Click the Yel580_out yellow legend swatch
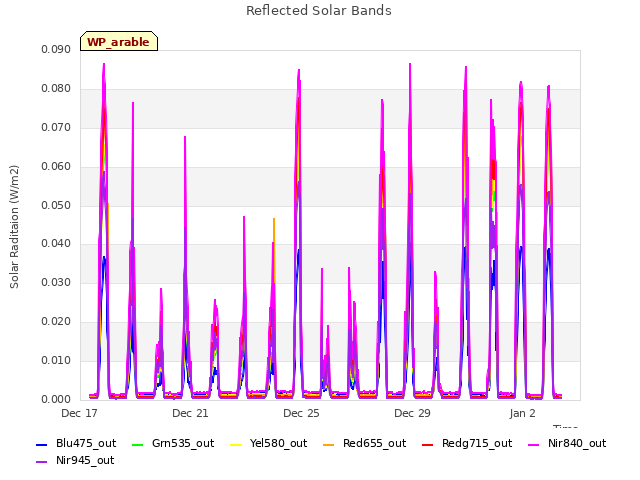This screenshot has height=480, width=640. 236,444
